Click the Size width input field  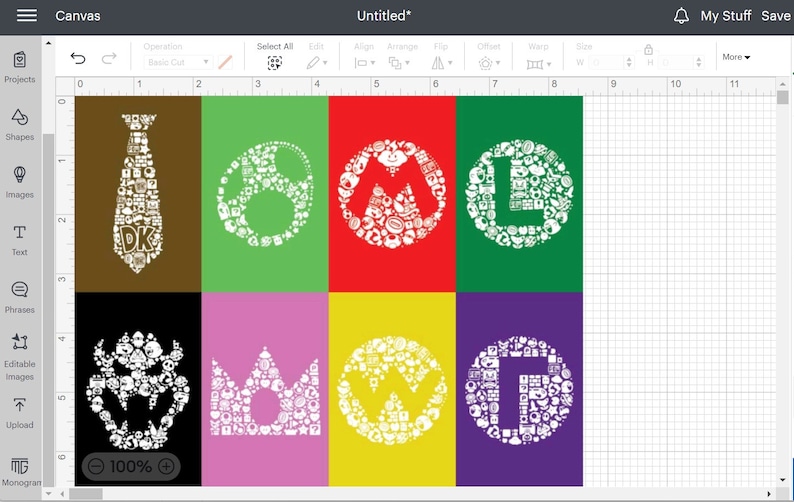606,63
